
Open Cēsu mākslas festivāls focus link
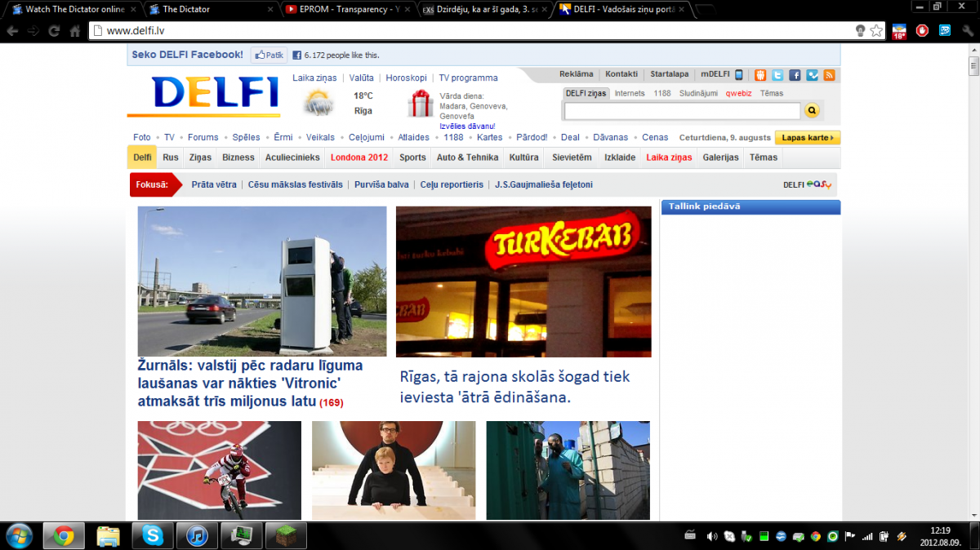296,184
